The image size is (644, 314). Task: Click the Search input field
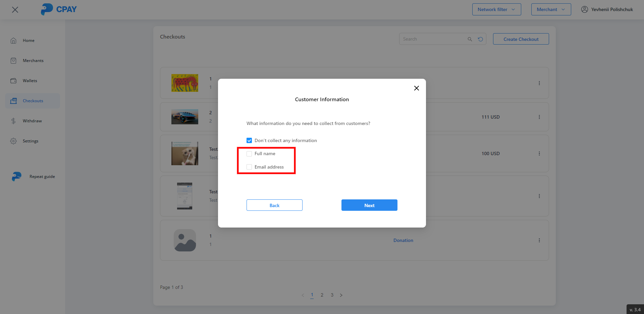(x=433, y=39)
